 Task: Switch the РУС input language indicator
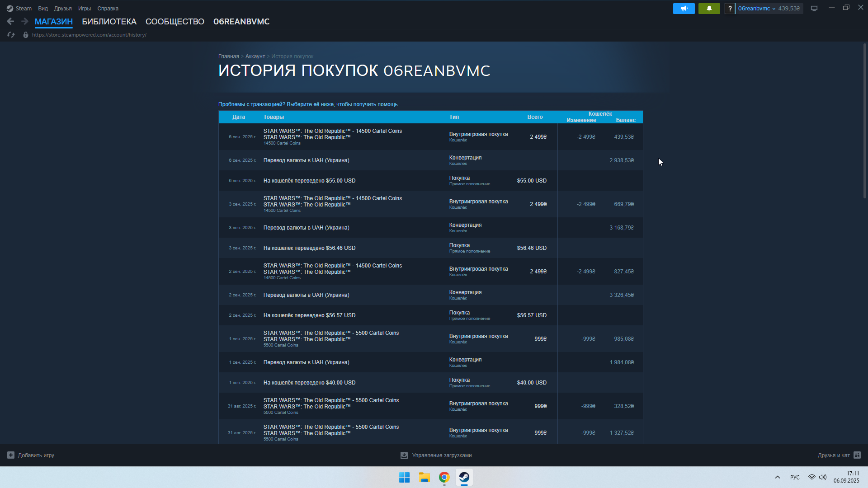(x=795, y=477)
